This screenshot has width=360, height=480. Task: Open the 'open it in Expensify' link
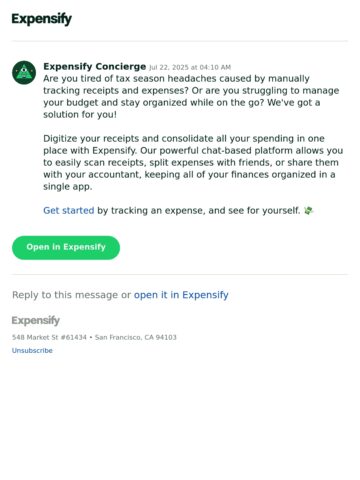181,295
